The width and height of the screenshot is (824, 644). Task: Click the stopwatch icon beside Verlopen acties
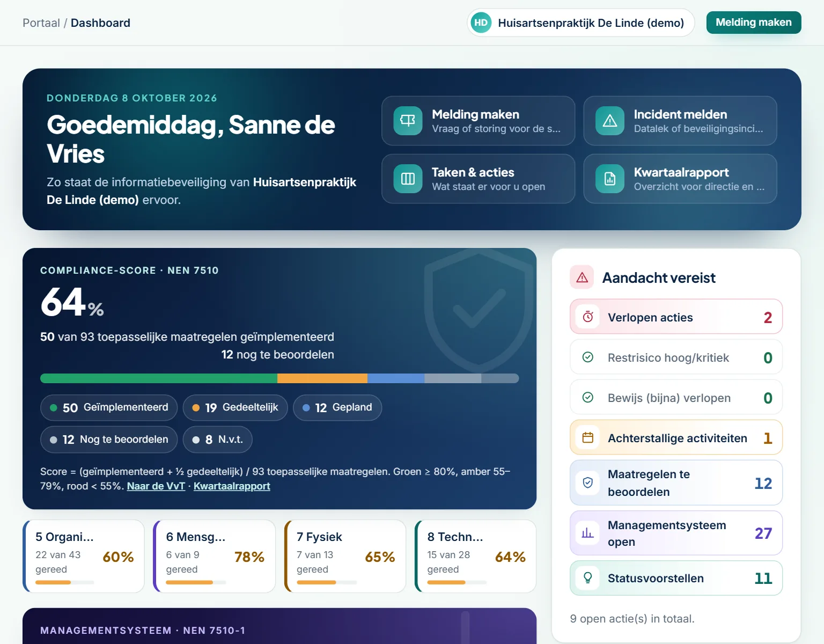coord(588,317)
